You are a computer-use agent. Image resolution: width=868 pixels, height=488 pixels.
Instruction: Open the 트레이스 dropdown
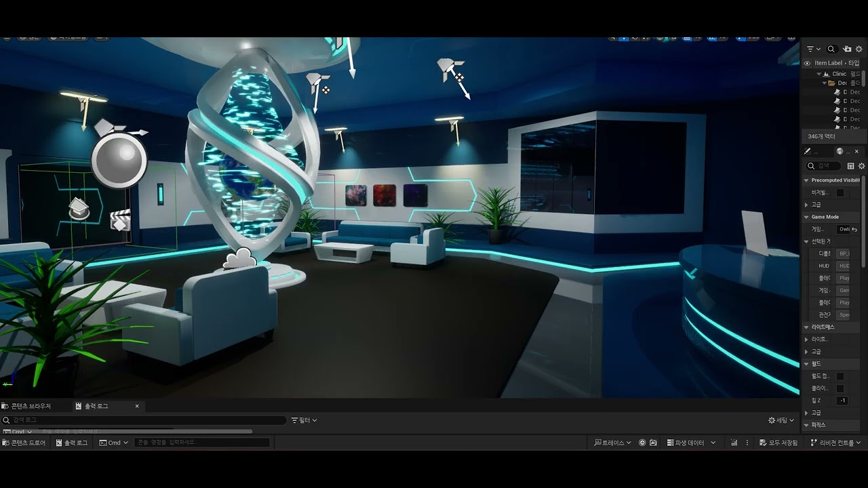[612, 443]
